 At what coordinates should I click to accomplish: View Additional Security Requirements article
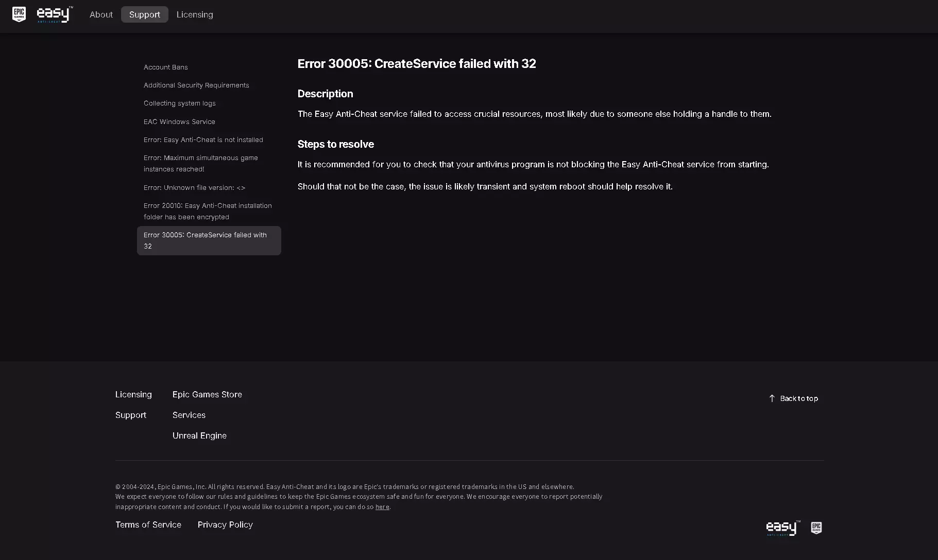click(196, 85)
